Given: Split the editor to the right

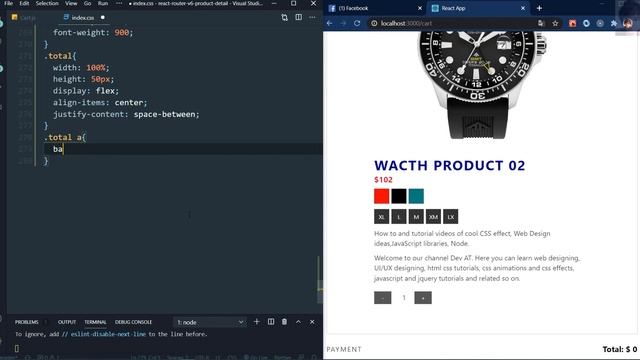Looking at the screenshot, I should 299,17.
